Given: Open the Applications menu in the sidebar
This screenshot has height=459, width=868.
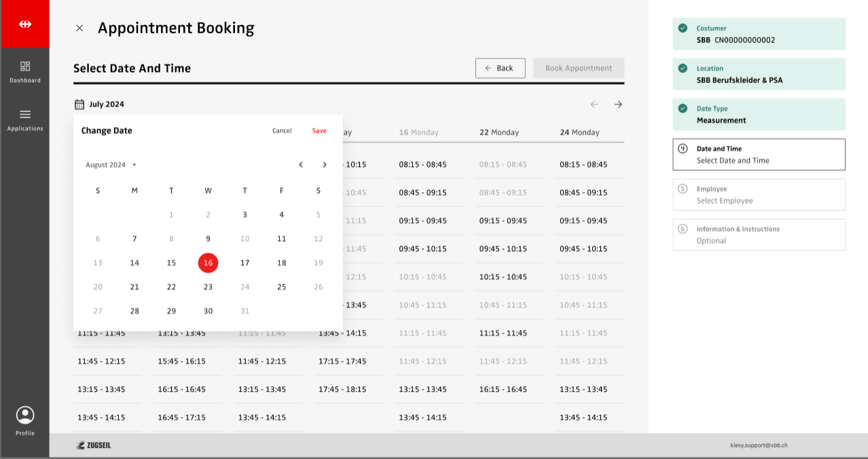Looking at the screenshot, I should point(25,120).
